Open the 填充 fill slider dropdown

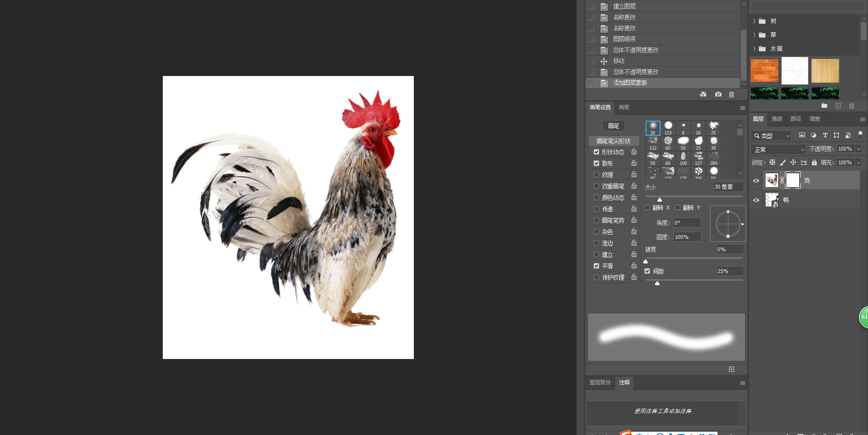coord(859,162)
